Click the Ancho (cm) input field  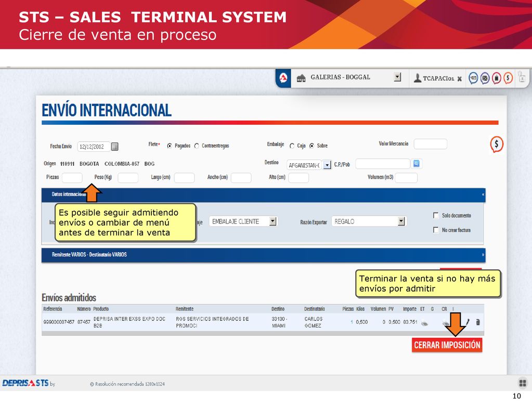(241, 177)
